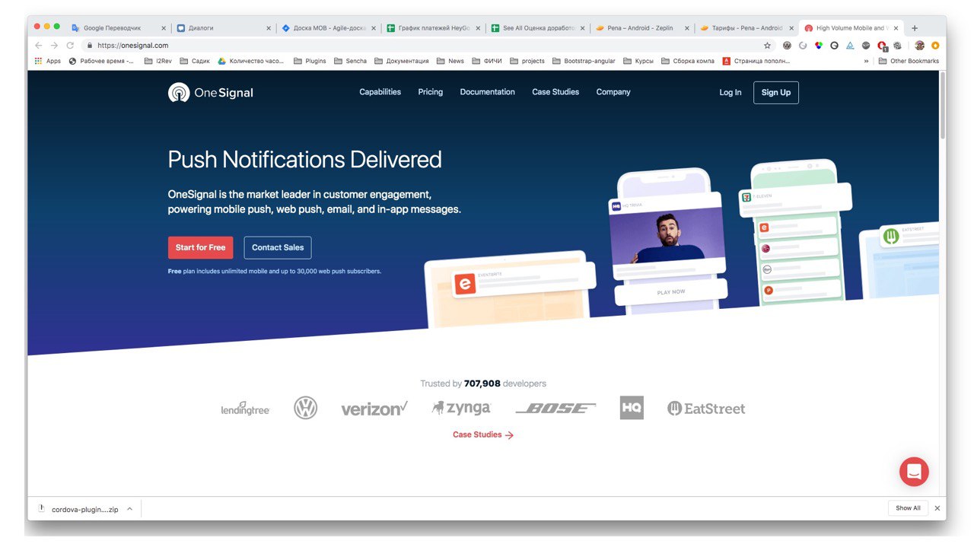Open Documentation from the nav
The image size is (974, 560).
pyautogui.click(x=487, y=92)
